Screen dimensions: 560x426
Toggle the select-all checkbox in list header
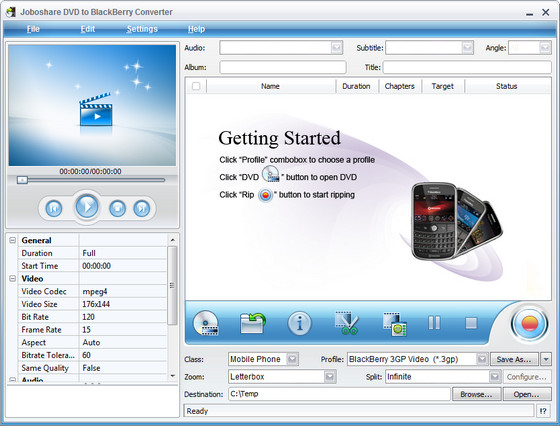pos(196,86)
